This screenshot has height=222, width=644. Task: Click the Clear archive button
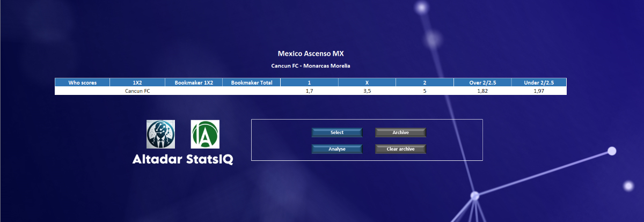click(400, 149)
